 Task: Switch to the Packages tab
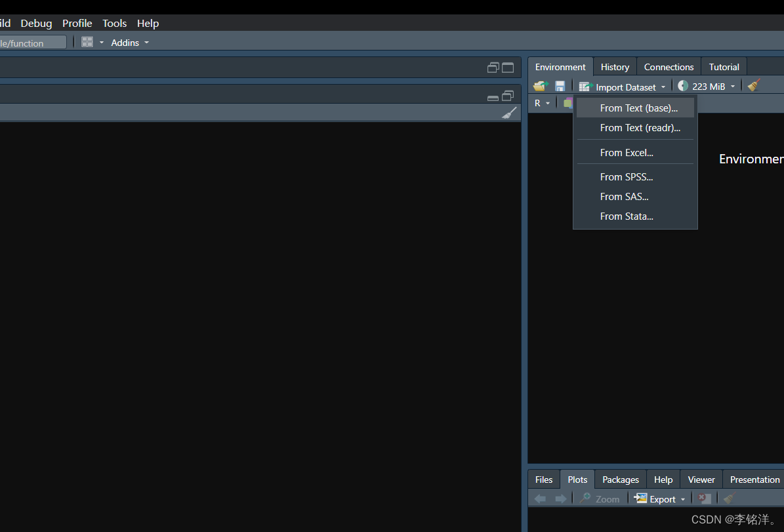[621, 480]
